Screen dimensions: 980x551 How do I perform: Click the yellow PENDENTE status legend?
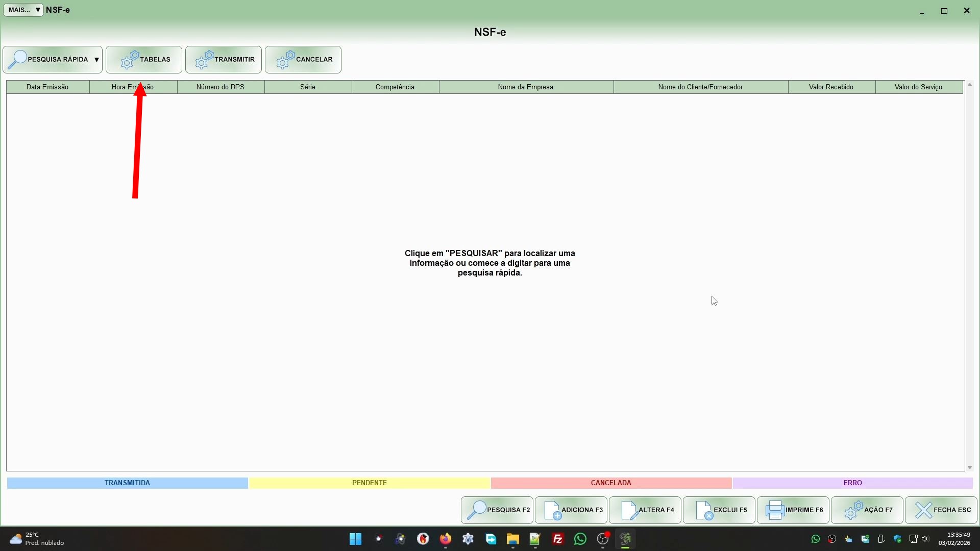369,483
